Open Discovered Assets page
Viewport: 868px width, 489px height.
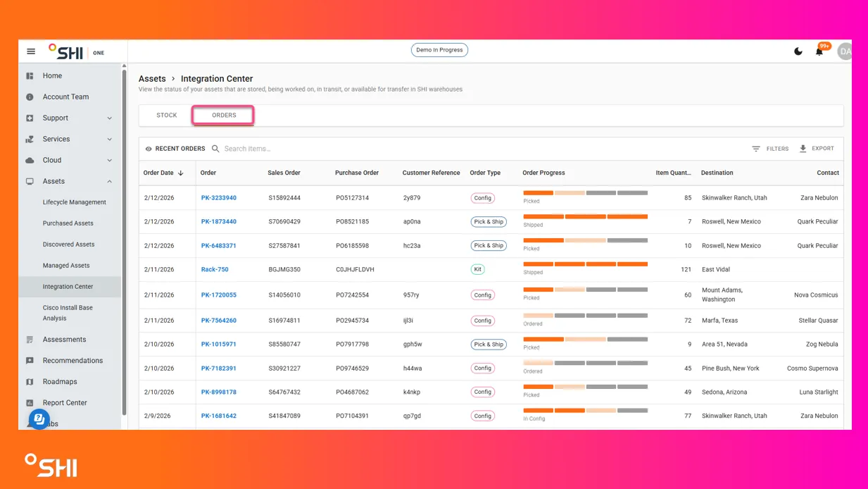(x=68, y=244)
